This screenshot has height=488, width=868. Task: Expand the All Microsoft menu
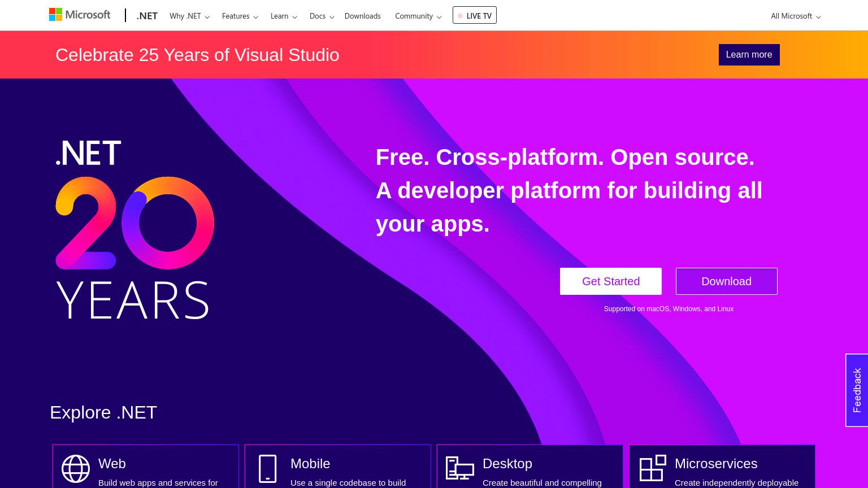796,16
